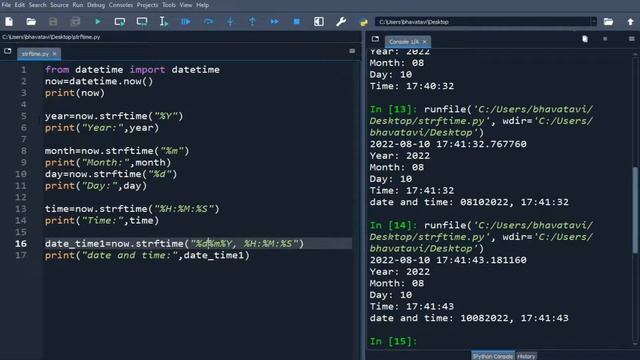Run current cell toolbar icon
The image size is (640, 360).
click(x=120, y=22)
